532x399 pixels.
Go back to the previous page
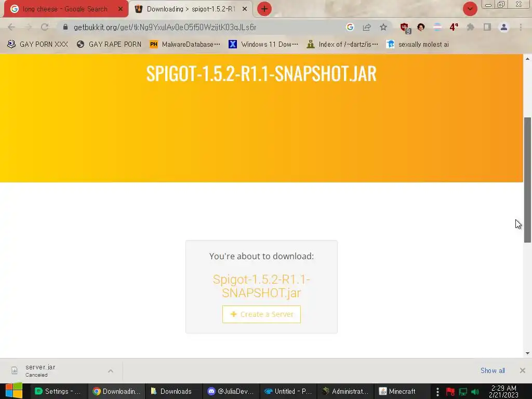tap(11, 27)
